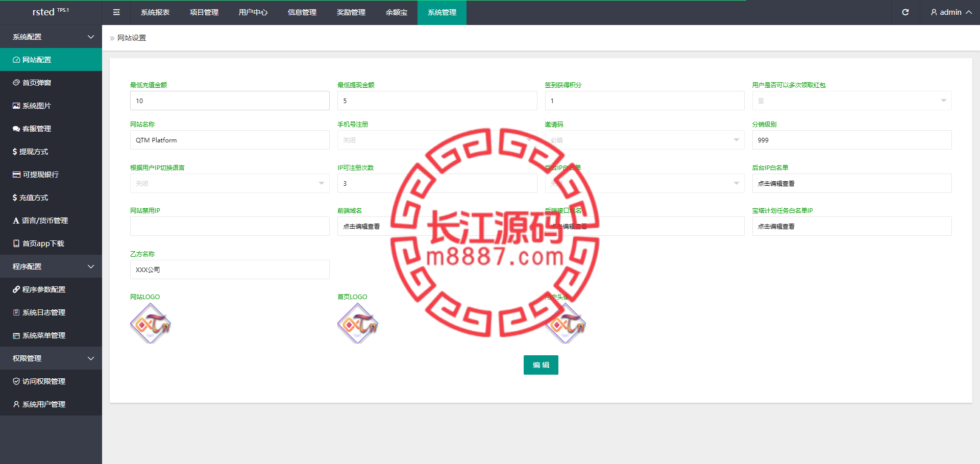Click the 可提现银行 card icon
Screen dimensions: 980x464
[16, 175]
